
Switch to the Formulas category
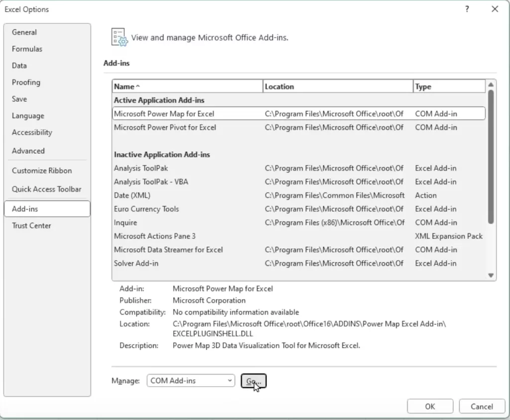coord(47,49)
